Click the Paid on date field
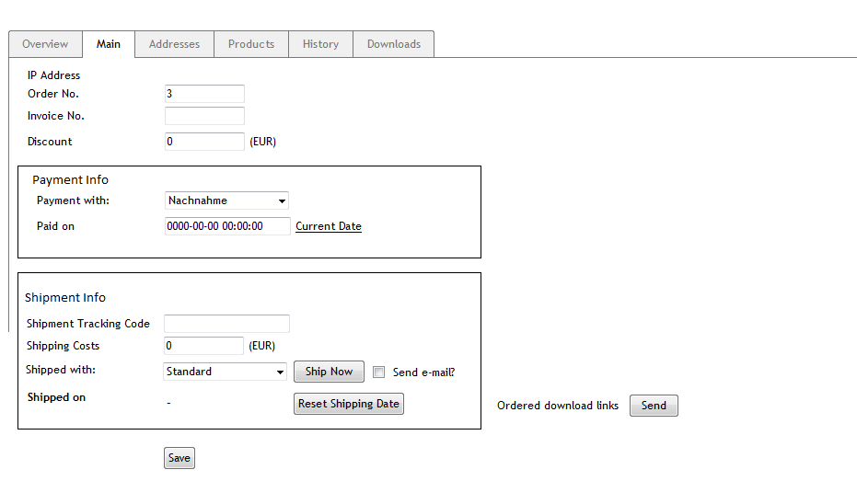The image size is (857, 504). coord(227,226)
